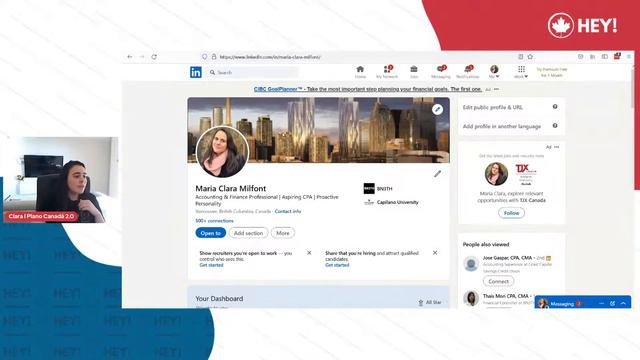The width and height of the screenshot is (640, 360).
Task: Click Get started under open to work
Action: point(211,265)
